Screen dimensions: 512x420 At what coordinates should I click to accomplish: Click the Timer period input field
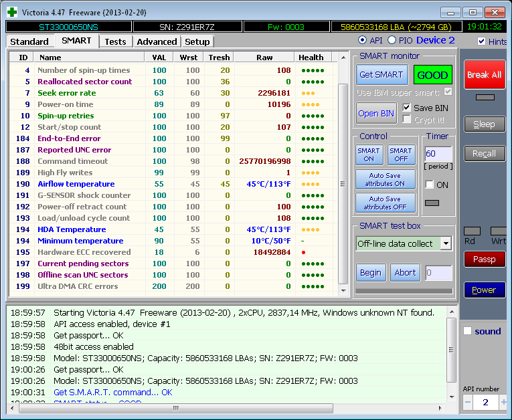point(438,154)
